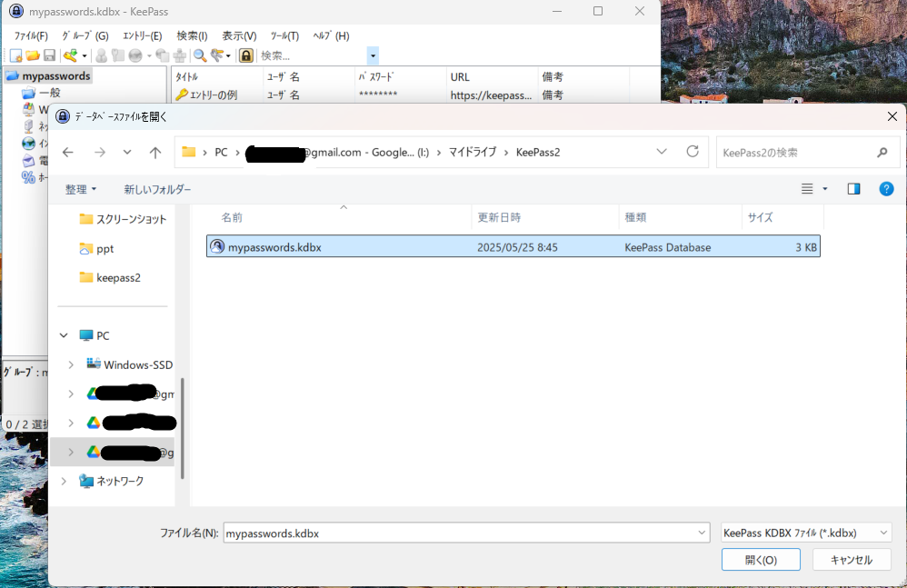Screen dimensions: 907x588
Task: Click the Show Entries keys icon
Action: click(x=217, y=55)
